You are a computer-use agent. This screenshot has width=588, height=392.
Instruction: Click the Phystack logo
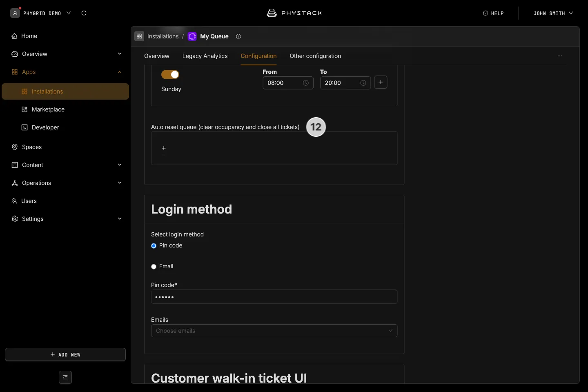click(x=294, y=13)
